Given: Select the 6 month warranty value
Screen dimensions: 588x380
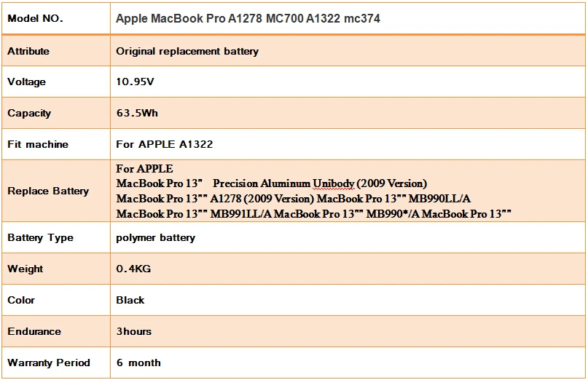Looking at the screenshot, I should (138, 363).
